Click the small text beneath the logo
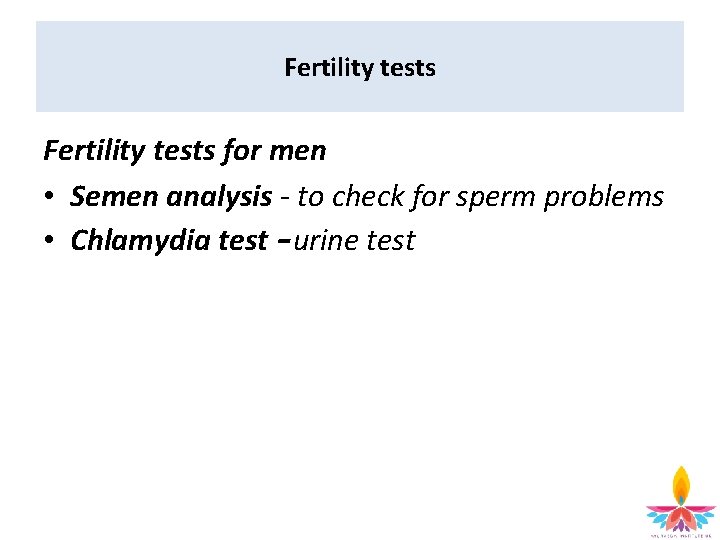This screenshot has height=540, width=720. (x=681, y=535)
